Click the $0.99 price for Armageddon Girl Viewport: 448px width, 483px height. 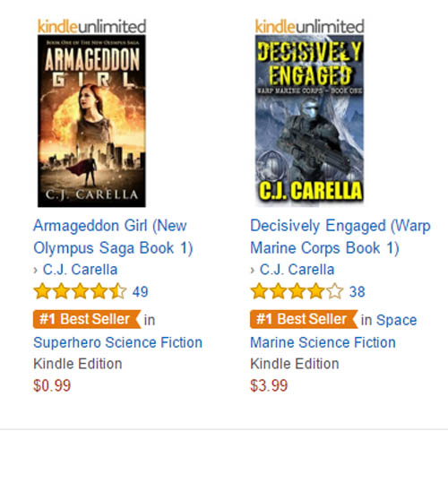point(52,385)
